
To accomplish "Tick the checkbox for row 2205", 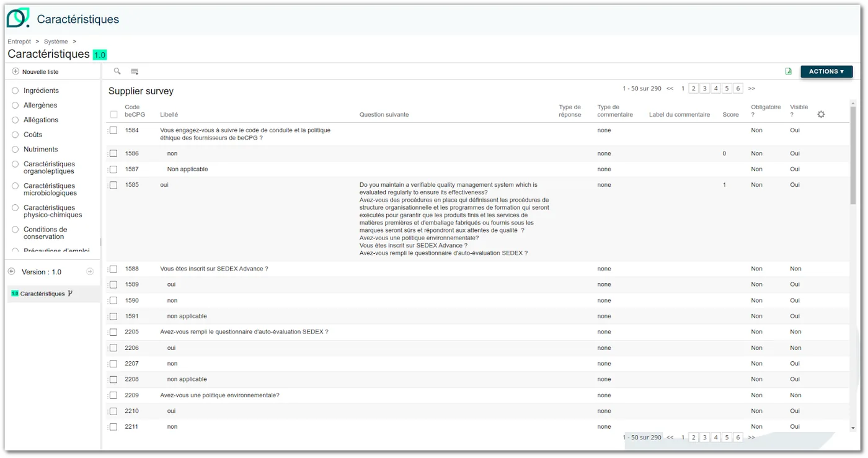I will click(113, 332).
